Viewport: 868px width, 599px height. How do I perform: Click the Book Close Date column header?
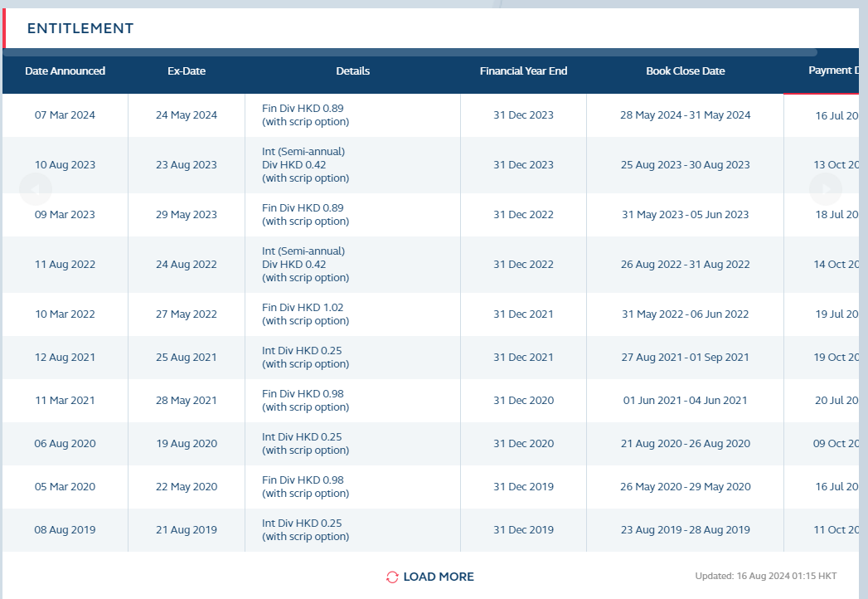pyautogui.click(x=686, y=71)
